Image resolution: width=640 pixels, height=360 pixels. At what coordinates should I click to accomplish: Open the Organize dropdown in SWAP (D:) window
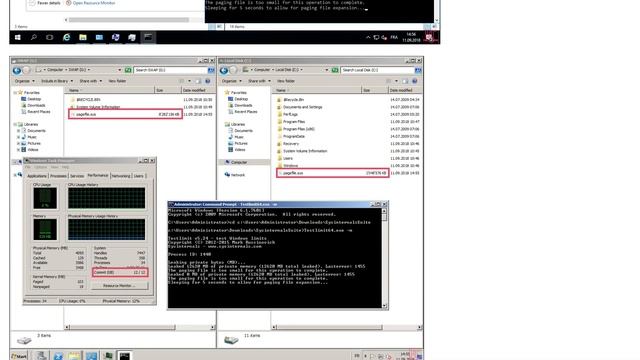coord(24,81)
